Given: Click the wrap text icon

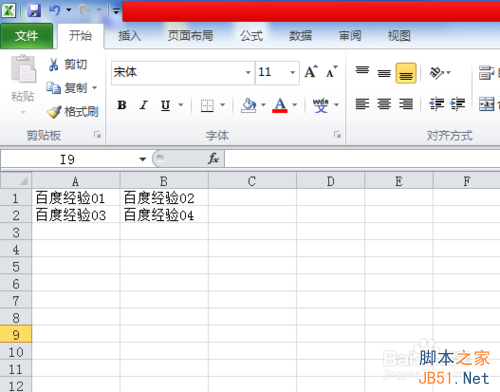Looking at the screenshot, I should [486, 72].
